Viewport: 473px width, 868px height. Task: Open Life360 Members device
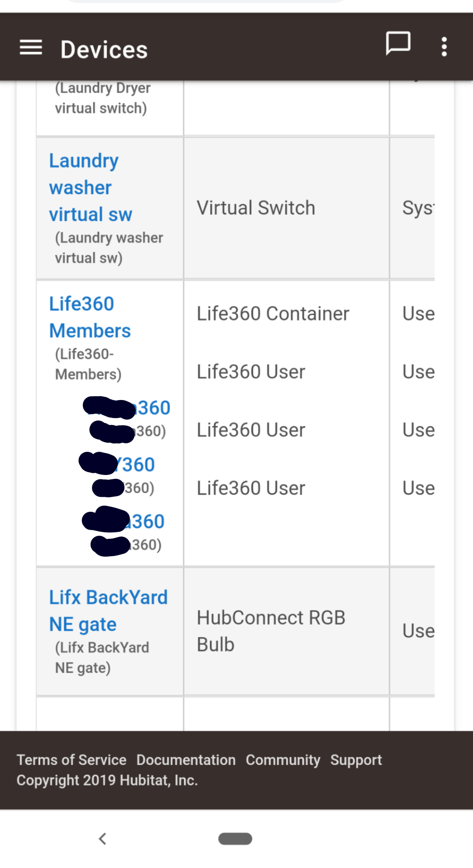click(89, 317)
